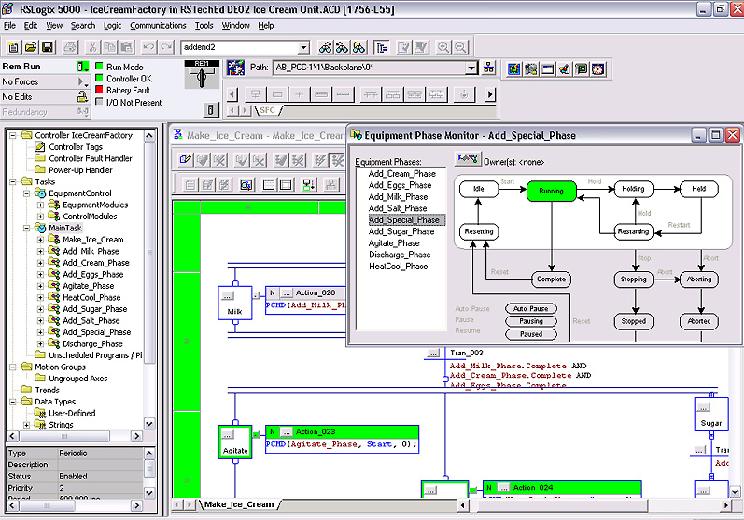Open the Tools menu
Screen dimensions: 744x520
[204, 26]
